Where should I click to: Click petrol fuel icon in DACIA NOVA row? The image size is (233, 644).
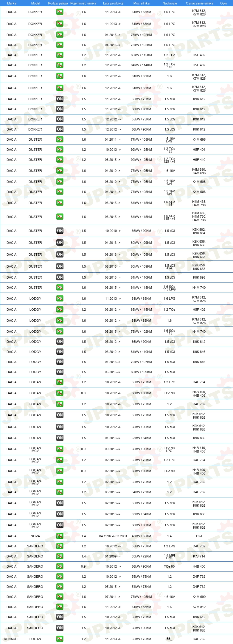coord(60,536)
